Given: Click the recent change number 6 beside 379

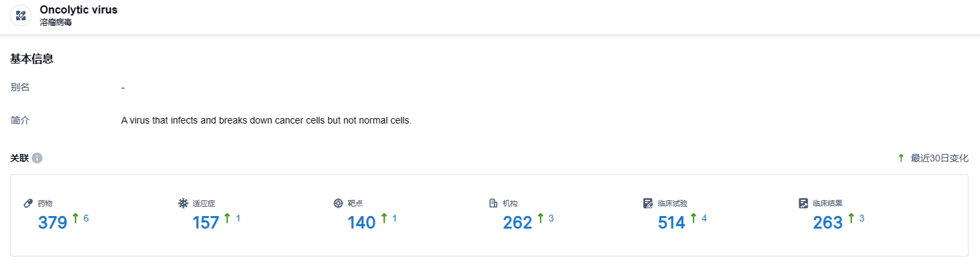Looking at the screenshot, I should (86, 218).
